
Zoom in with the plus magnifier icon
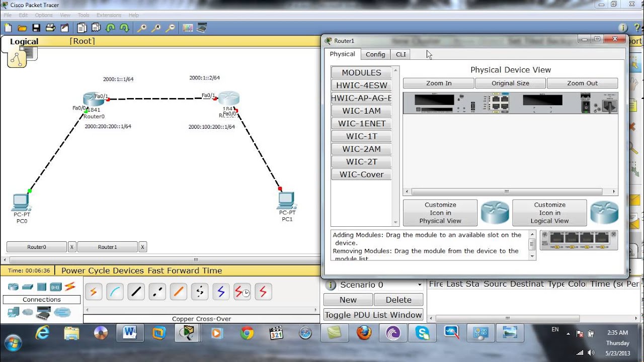[x=142, y=28]
